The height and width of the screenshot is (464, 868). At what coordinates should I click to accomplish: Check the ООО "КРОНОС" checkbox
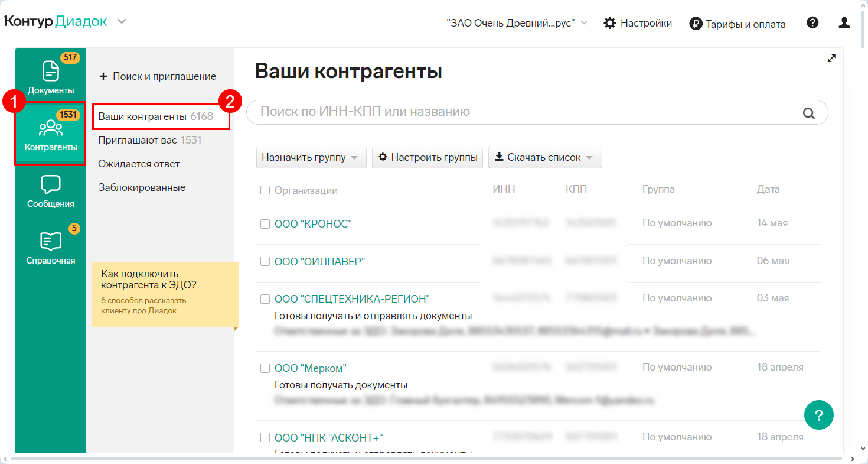pos(265,224)
